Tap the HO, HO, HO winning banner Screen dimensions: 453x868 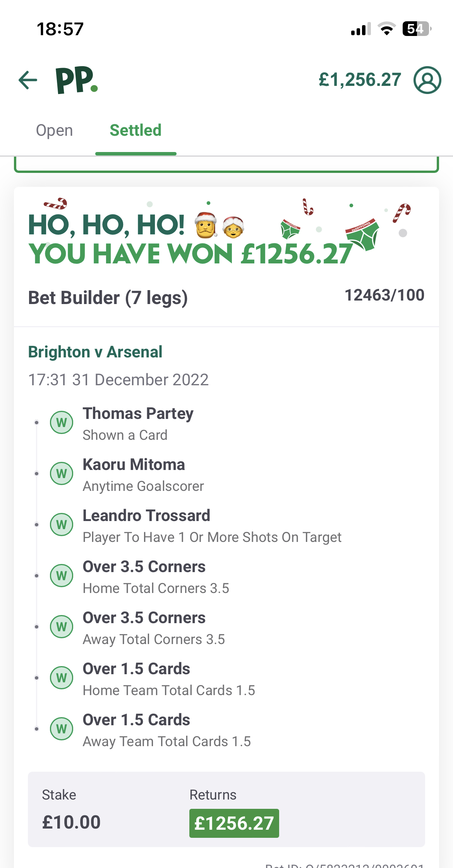[x=226, y=233]
